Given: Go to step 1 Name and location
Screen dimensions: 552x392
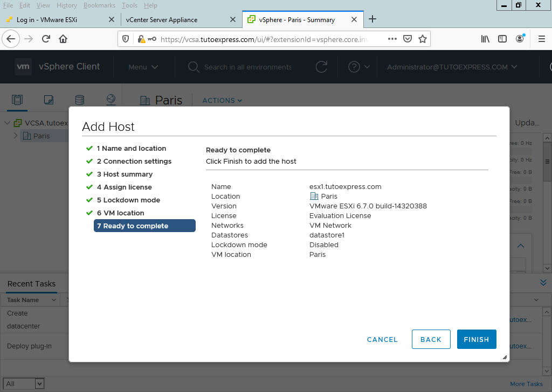Looking at the screenshot, I should 132,149.
